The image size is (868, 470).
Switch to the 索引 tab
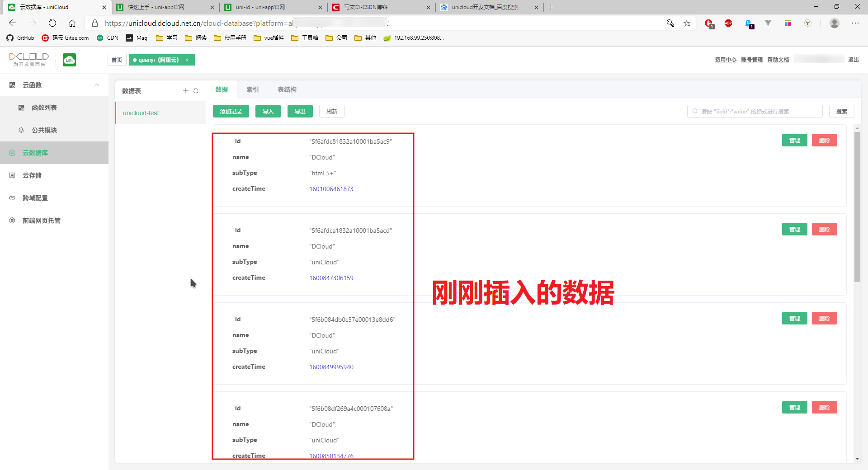pyautogui.click(x=253, y=89)
